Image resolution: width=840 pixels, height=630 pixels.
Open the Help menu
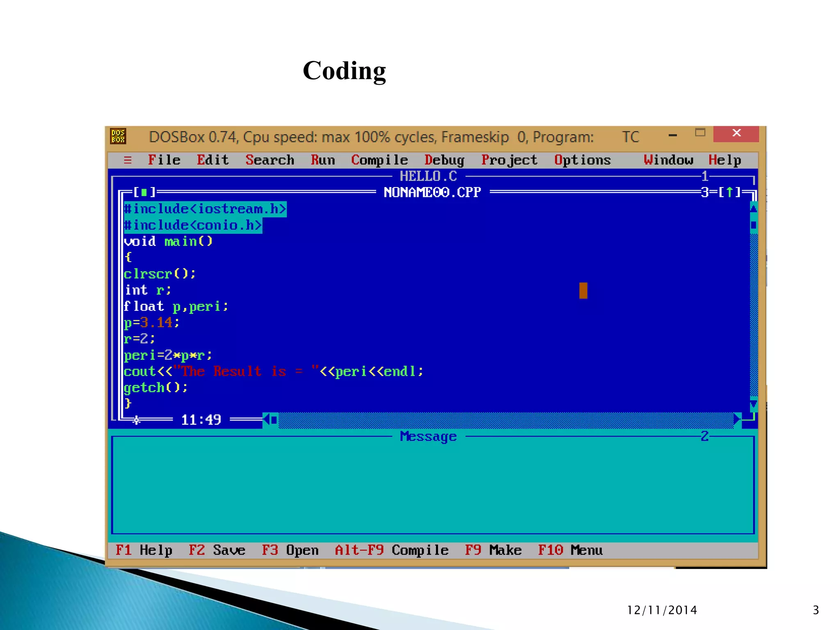725,160
